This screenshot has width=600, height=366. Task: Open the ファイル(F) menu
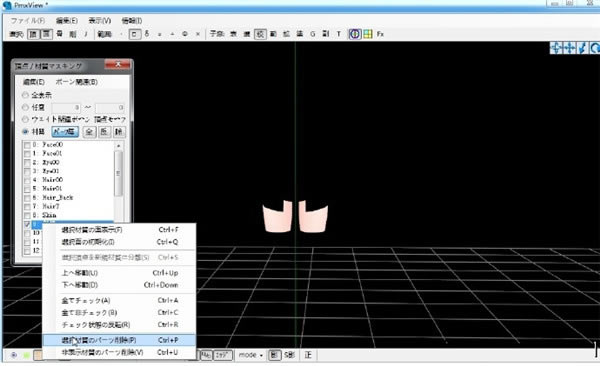[28, 21]
